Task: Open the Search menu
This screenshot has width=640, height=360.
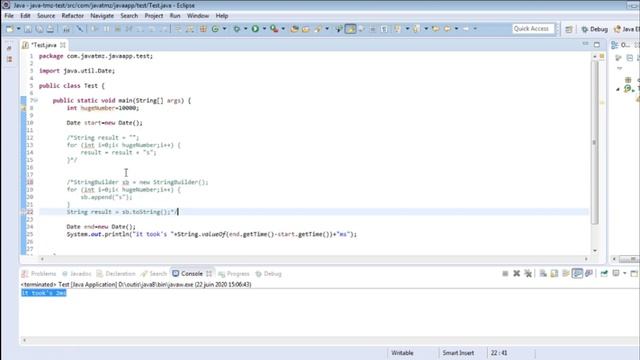Action: [x=129, y=16]
